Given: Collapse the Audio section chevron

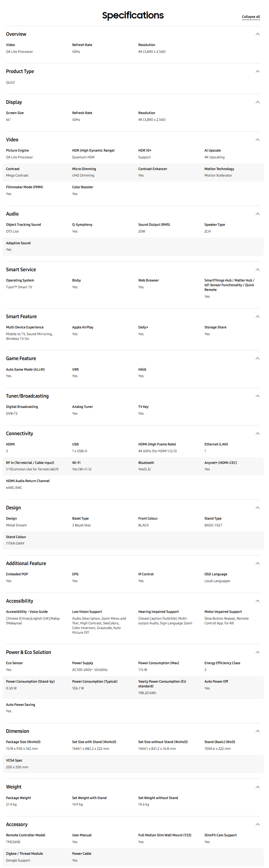Looking at the screenshot, I should [257, 214].
